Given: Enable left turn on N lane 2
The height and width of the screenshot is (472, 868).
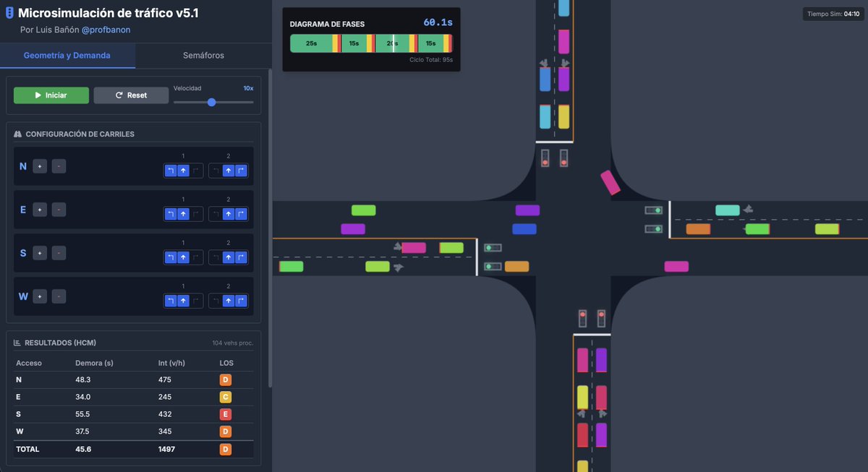Looking at the screenshot, I should click(216, 171).
